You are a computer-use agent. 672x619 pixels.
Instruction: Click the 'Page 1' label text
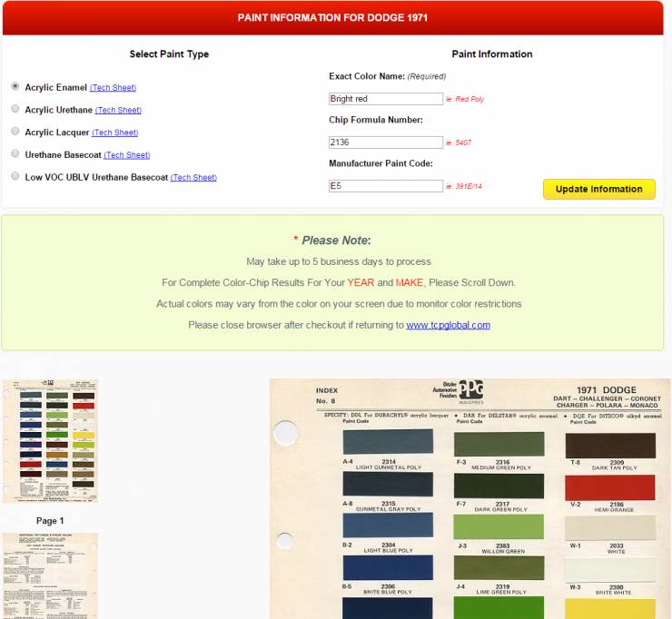(50, 521)
